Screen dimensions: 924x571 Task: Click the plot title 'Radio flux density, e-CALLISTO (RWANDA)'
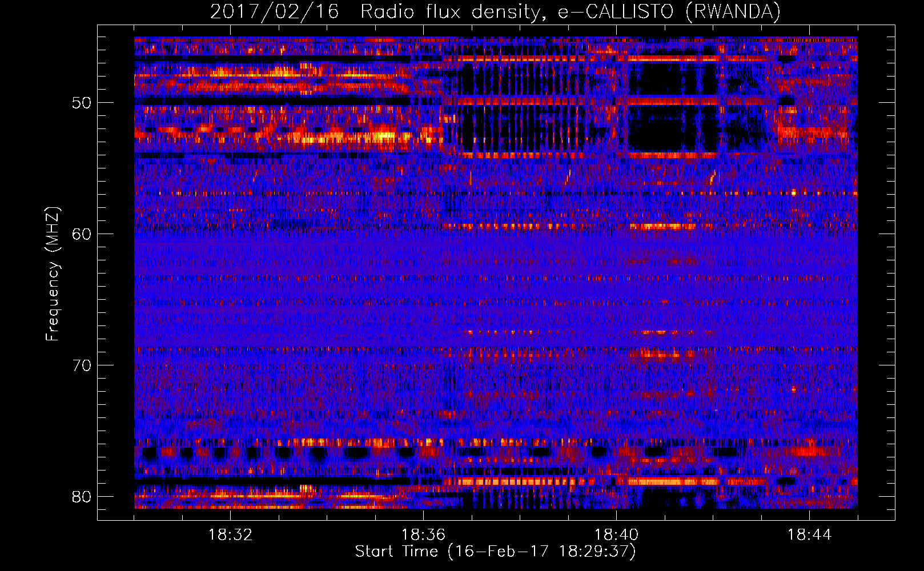click(x=571, y=11)
